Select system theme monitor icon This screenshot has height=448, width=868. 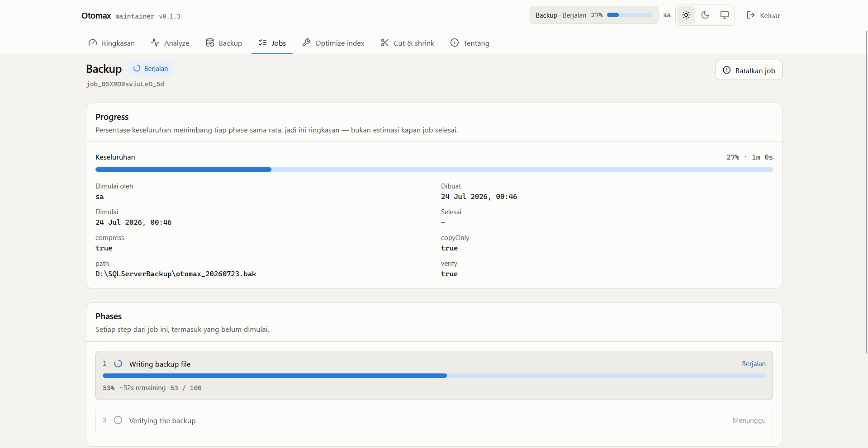tap(725, 15)
